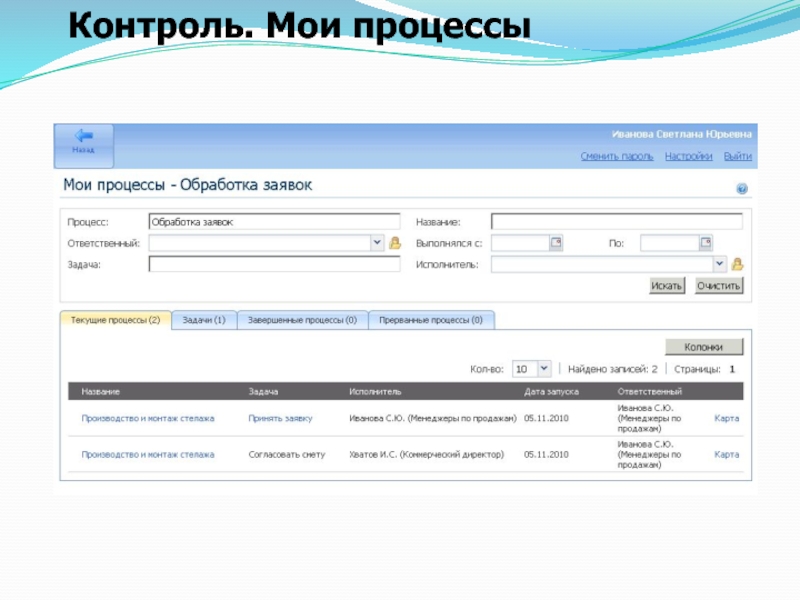Expand the Ответственный dropdown
The width and height of the screenshot is (800, 600).
click(377, 243)
